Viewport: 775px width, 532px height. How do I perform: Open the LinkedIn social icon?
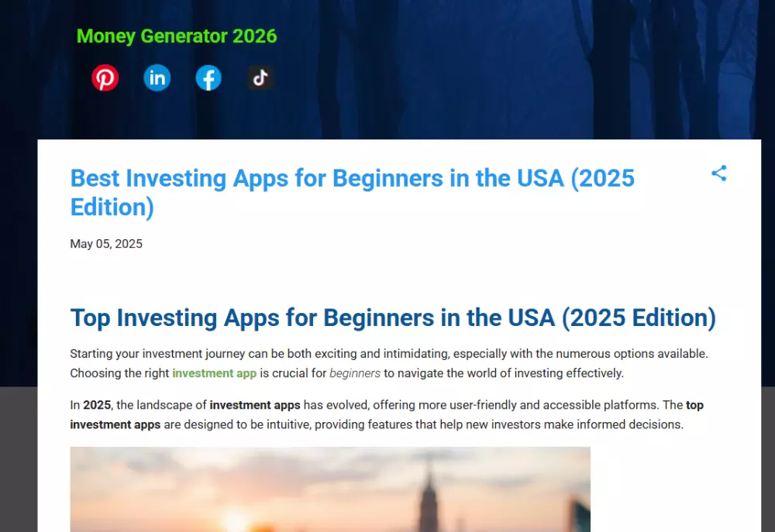[157, 78]
